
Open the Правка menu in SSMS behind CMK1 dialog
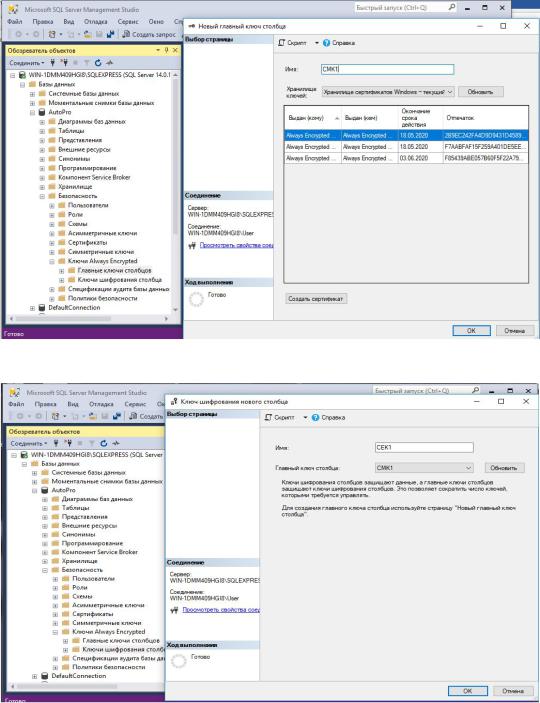(43, 21)
